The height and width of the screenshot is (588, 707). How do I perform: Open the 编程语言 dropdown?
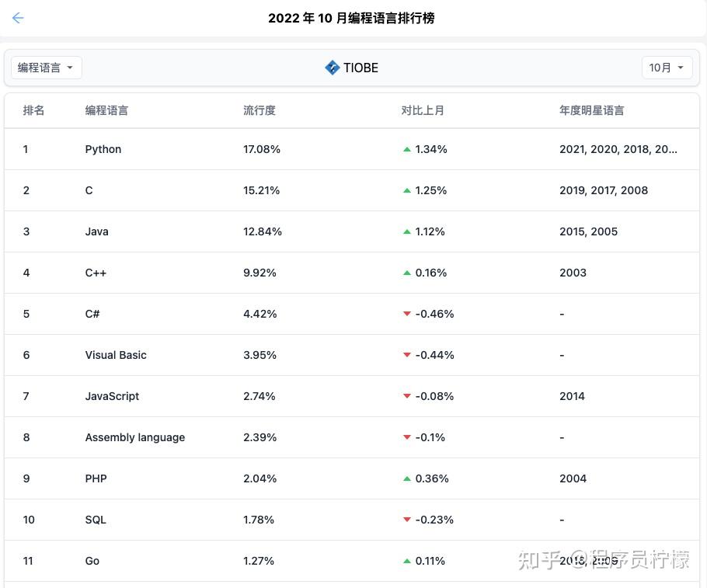[x=46, y=68]
